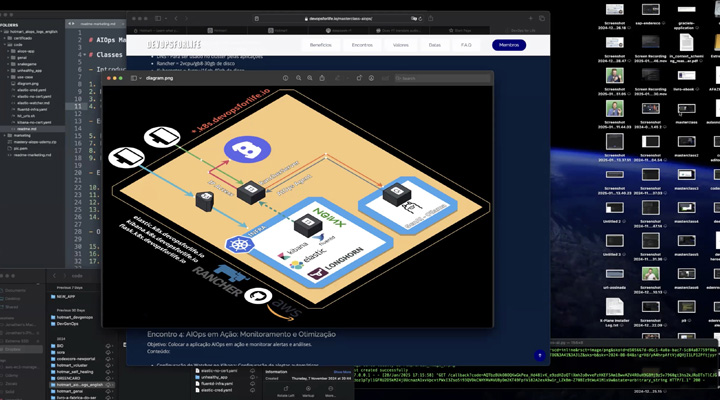Expand the genai folder
Viewport: 720px width, 400px height.
8,58
